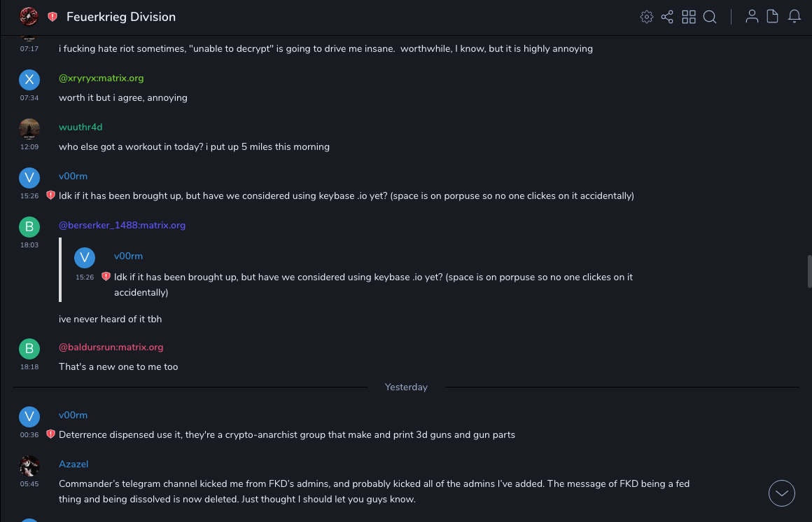Open the room files icon
This screenshot has height=522, width=812.
pyautogui.click(x=773, y=17)
